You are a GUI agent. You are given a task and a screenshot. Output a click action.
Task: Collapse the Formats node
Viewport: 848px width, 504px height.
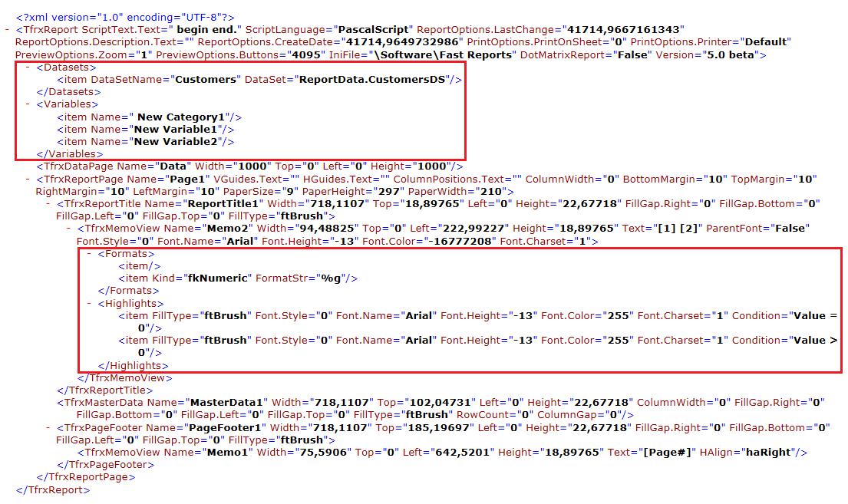point(90,254)
